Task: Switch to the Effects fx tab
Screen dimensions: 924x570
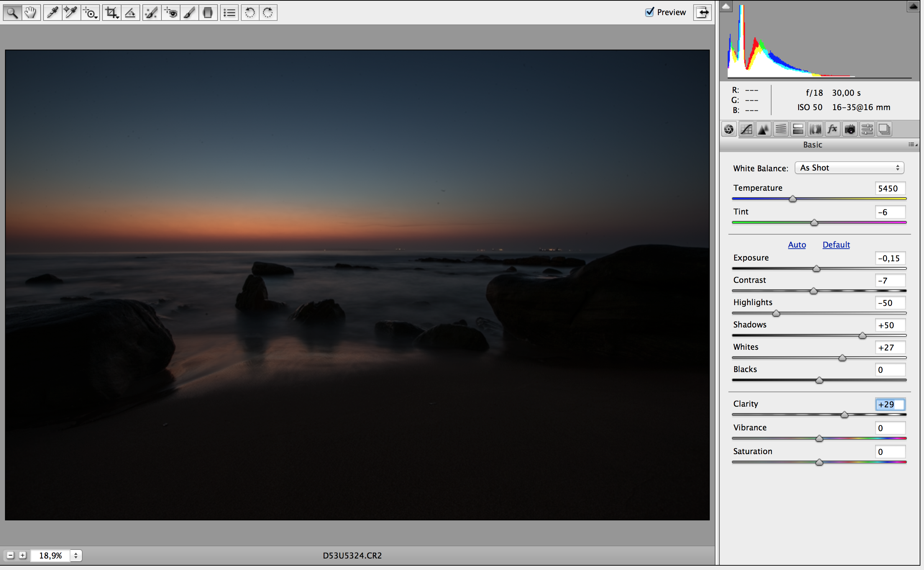Action: (832, 130)
